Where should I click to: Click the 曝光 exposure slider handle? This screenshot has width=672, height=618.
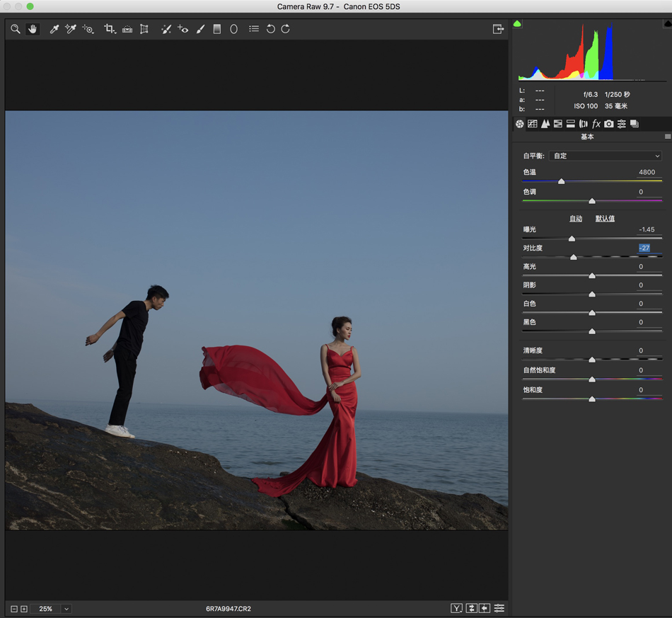point(572,239)
